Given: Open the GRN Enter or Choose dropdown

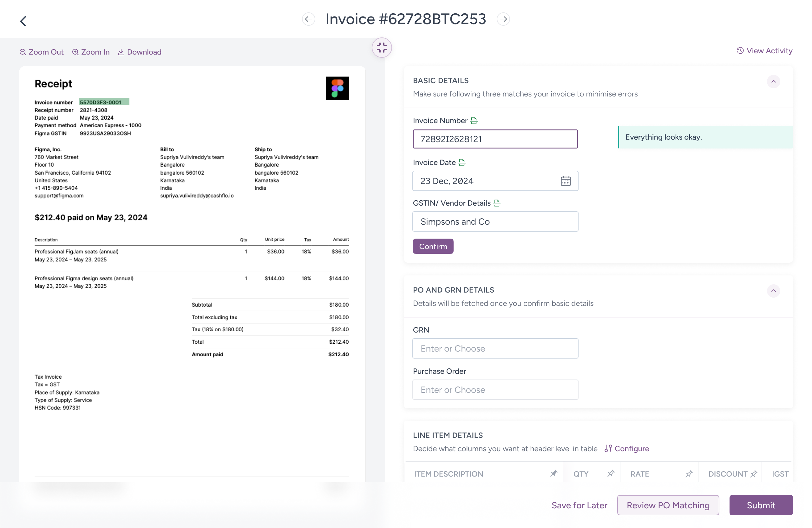Looking at the screenshot, I should [495, 348].
